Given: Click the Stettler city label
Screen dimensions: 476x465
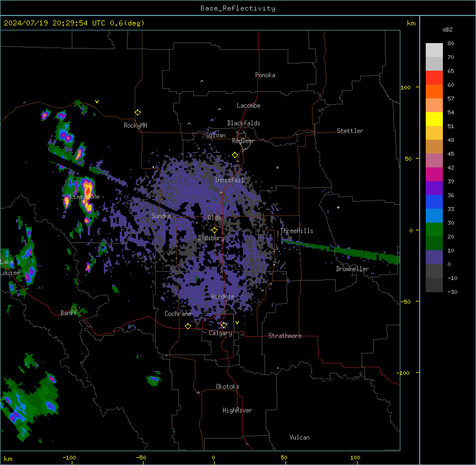Looking at the screenshot, I should click(x=350, y=131).
